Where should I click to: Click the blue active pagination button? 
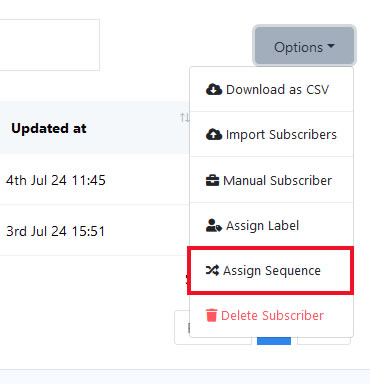click(274, 341)
